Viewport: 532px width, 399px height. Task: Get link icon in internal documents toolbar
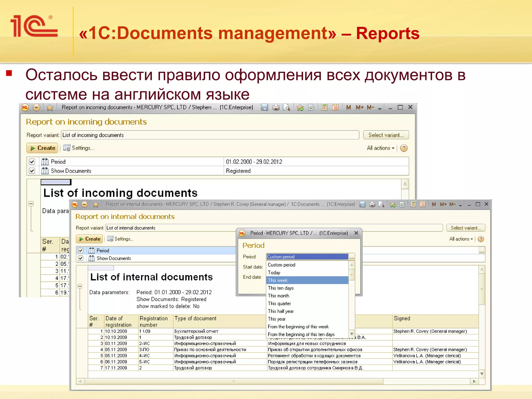click(402, 204)
